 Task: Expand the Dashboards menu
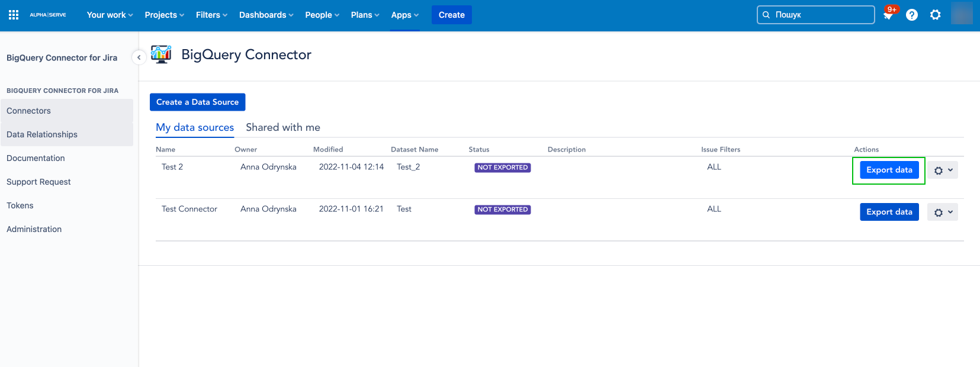pyautogui.click(x=266, y=15)
